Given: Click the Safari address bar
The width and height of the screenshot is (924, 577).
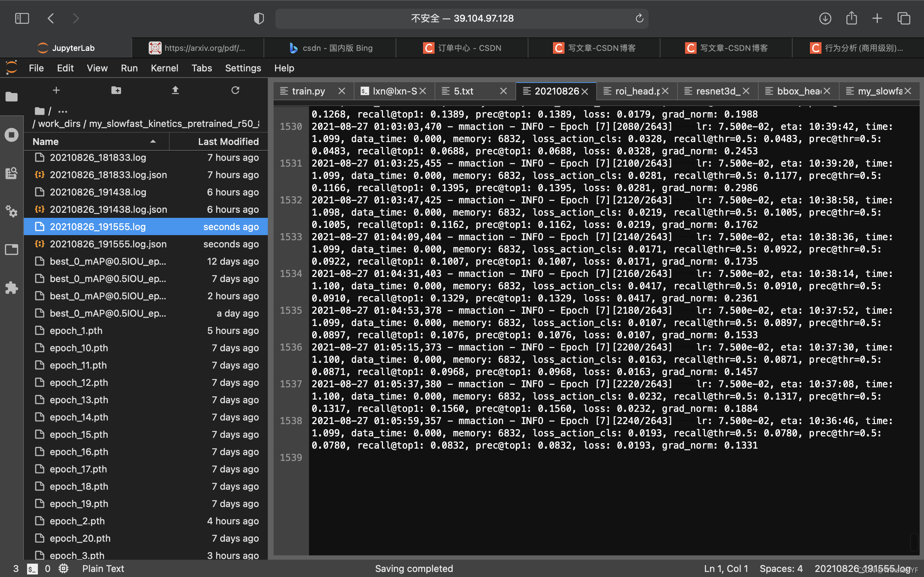Looking at the screenshot, I should point(462,18).
